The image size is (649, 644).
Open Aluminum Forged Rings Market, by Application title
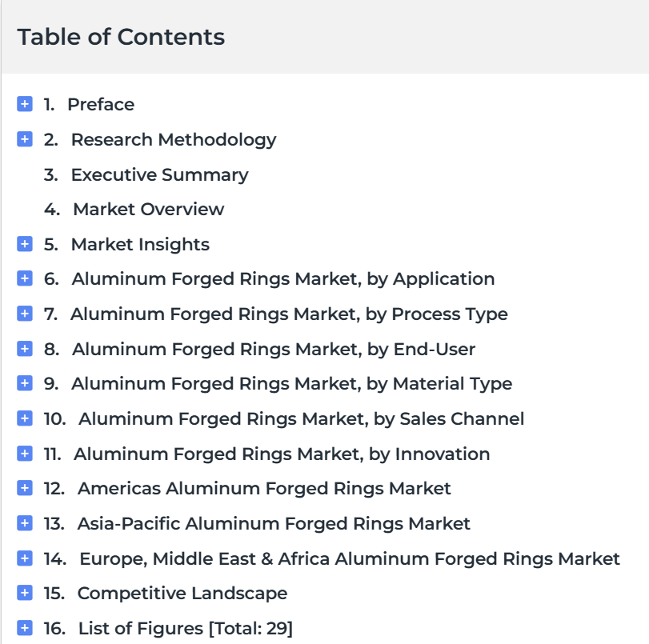283,279
